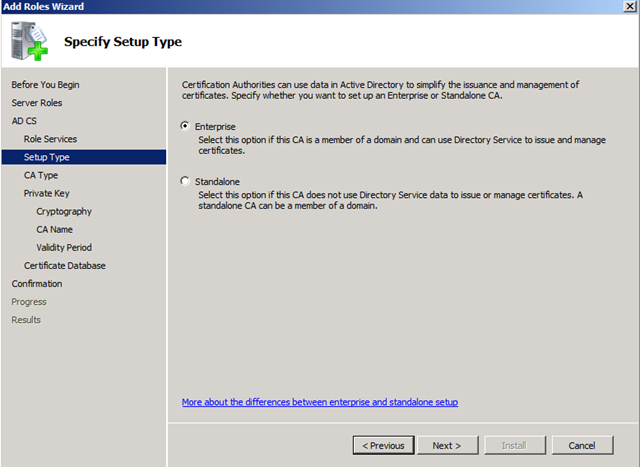Open the Private Key step
640x467 pixels.
[x=47, y=193]
